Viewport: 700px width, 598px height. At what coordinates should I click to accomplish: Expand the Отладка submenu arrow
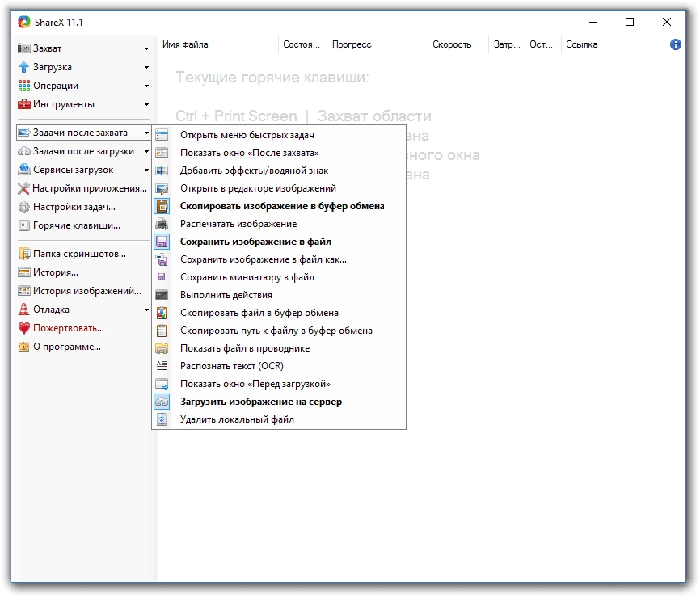click(146, 310)
